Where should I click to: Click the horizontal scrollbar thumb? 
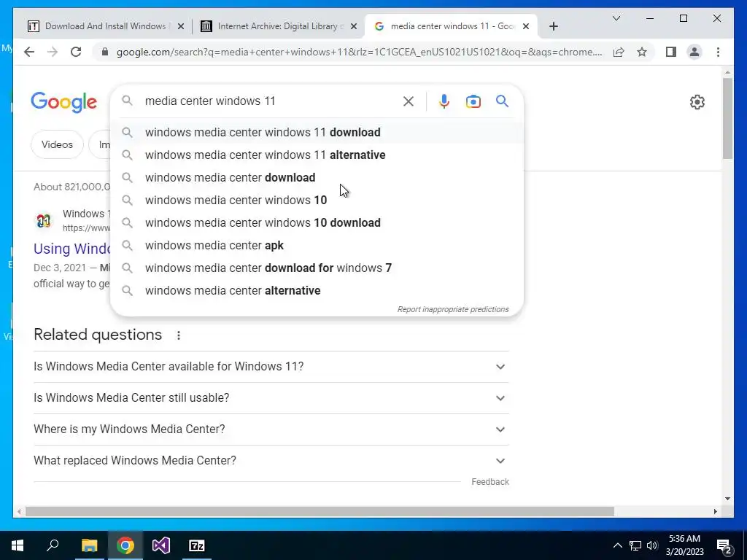point(320,512)
